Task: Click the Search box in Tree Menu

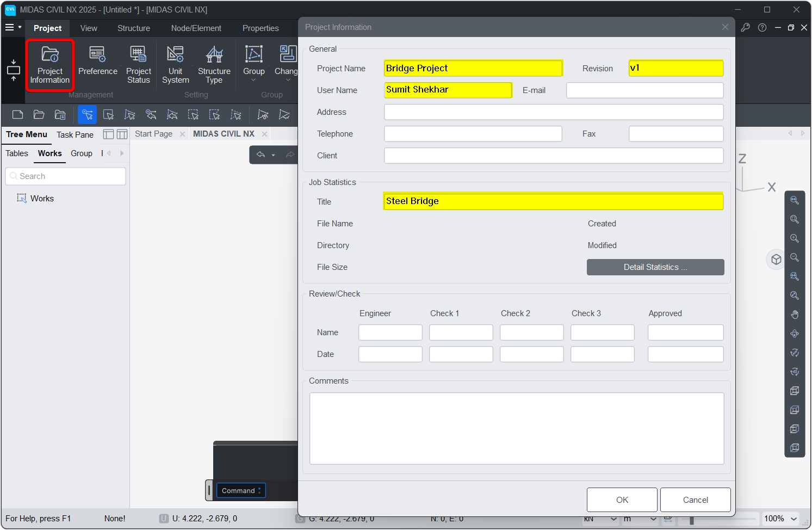Action: tap(66, 176)
